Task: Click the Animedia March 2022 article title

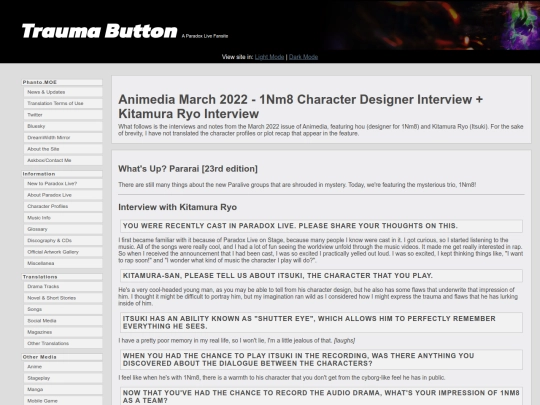Action: 300,106
